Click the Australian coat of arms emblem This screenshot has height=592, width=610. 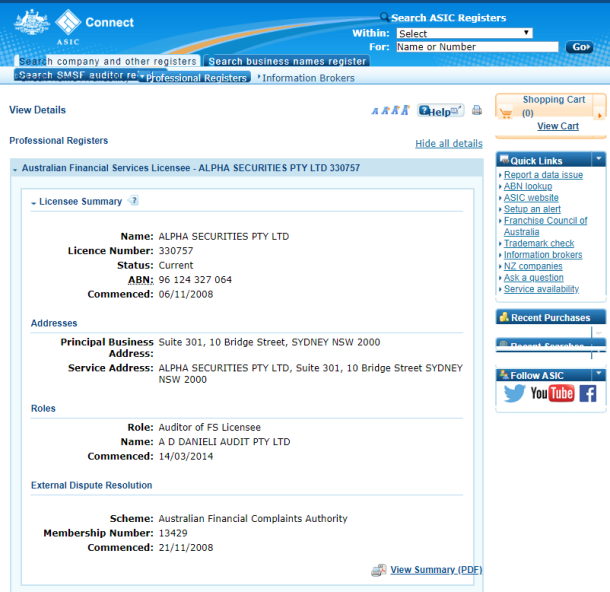pos(32,23)
